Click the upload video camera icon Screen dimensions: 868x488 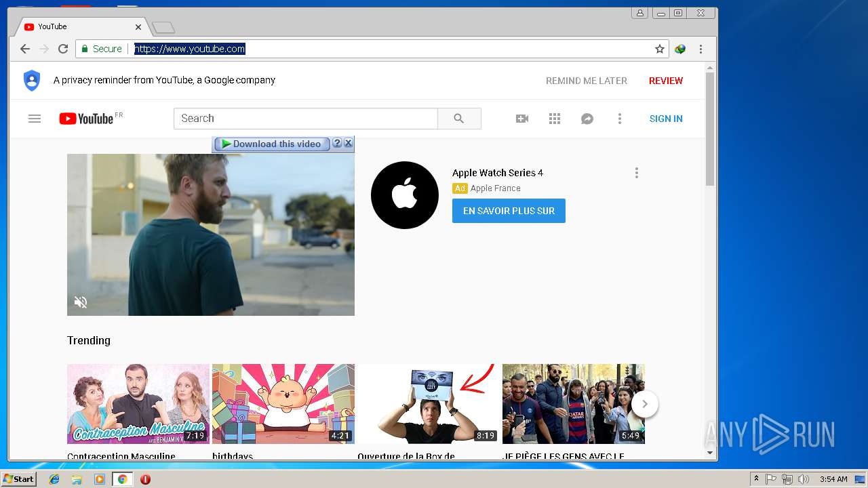(x=522, y=119)
